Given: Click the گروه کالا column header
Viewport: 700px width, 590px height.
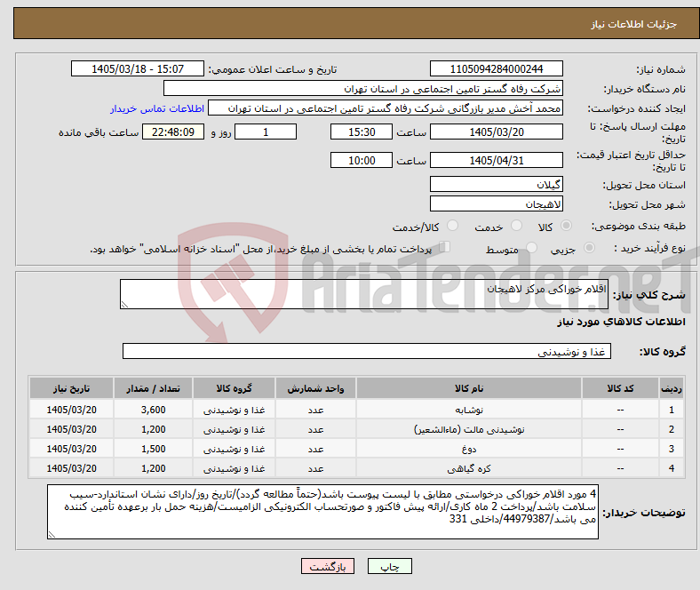Looking at the screenshot, I should [x=234, y=388].
